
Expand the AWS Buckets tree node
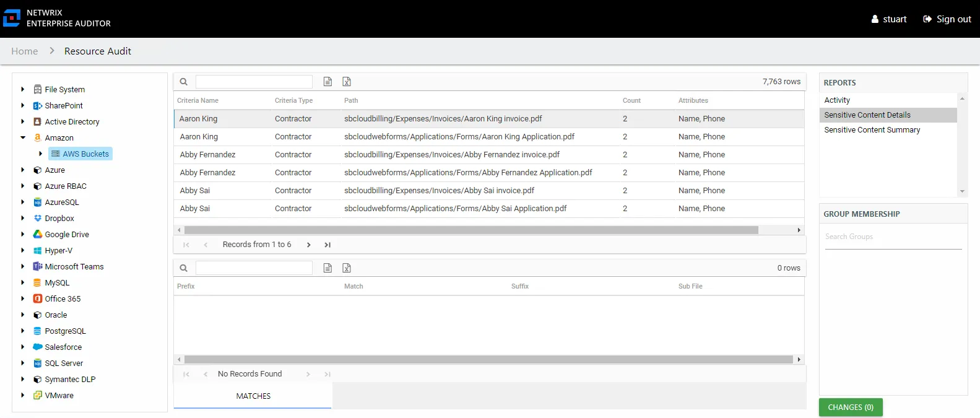[41, 154]
